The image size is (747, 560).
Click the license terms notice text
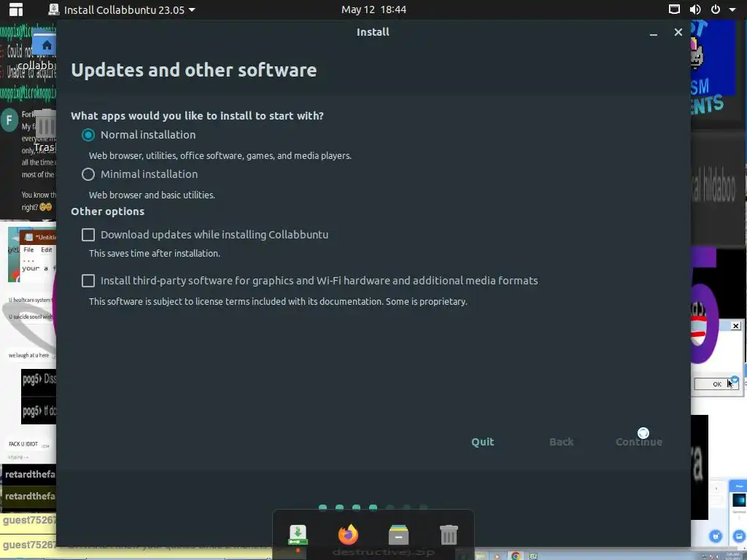[278, 302]
